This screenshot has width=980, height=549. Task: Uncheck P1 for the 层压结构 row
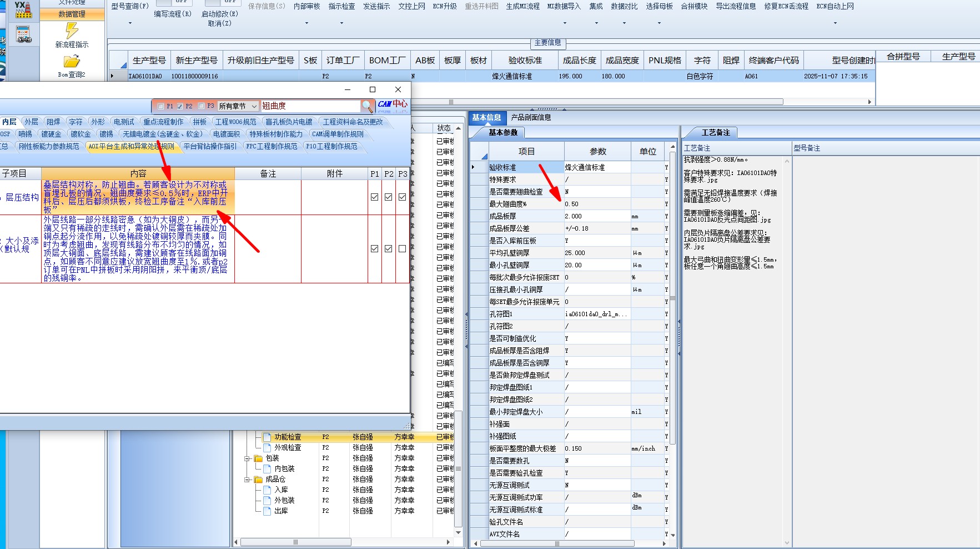(375, 197)
